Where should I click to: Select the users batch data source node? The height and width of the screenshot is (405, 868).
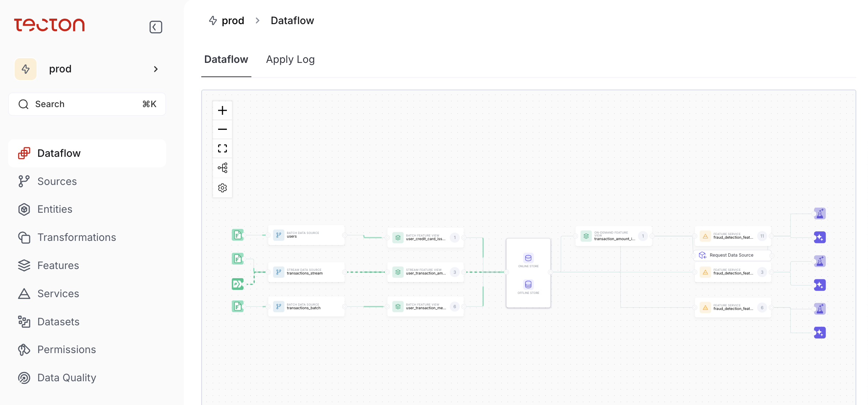coord(306,235)
